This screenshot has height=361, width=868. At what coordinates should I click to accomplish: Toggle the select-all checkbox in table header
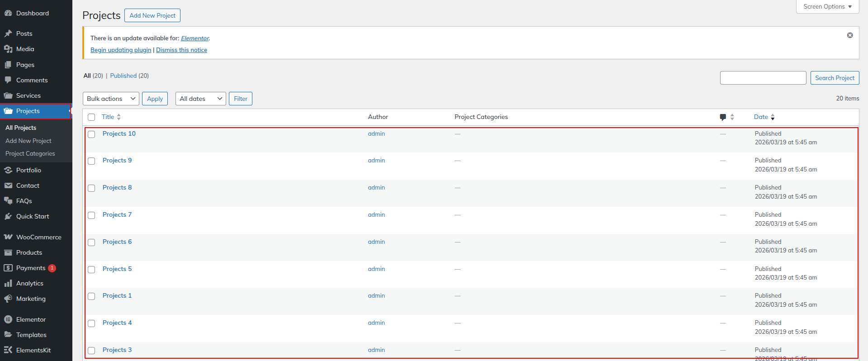(91, 117)
